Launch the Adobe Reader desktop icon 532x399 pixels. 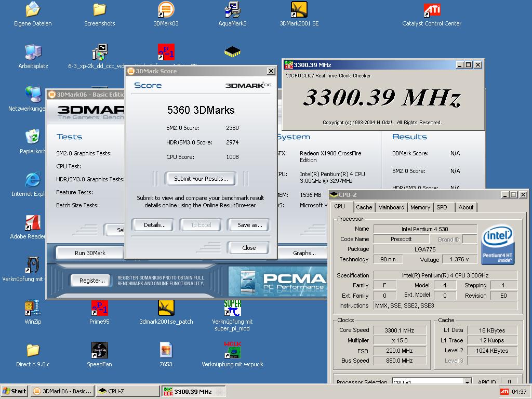[x=33, y=222]
